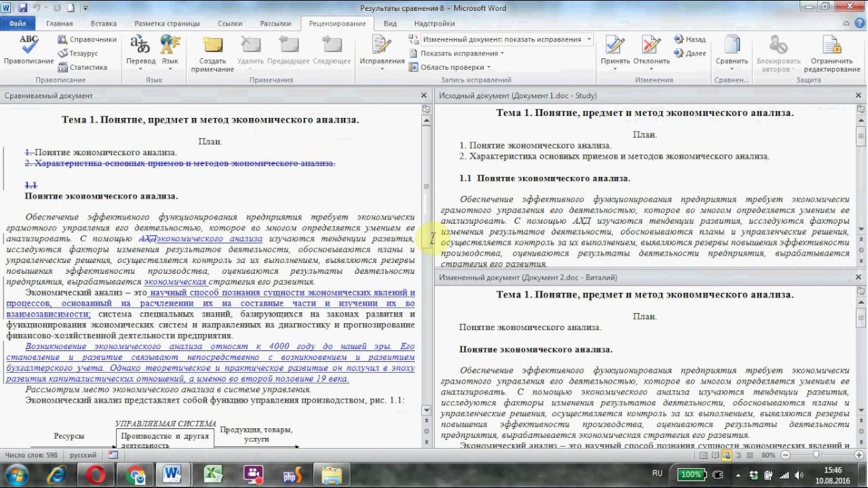
Task: Open the Справочники research tool
Action: (x=87, y=39)
